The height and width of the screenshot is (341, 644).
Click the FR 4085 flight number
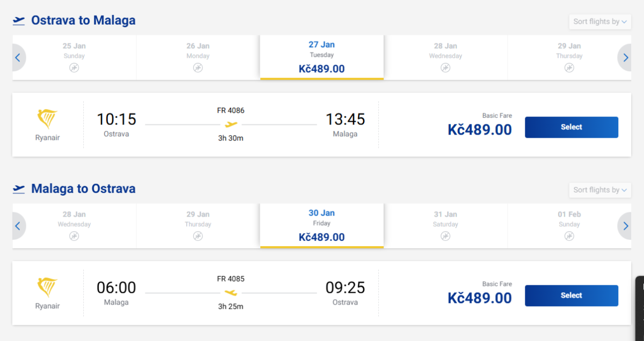click(x=231, y=279)
